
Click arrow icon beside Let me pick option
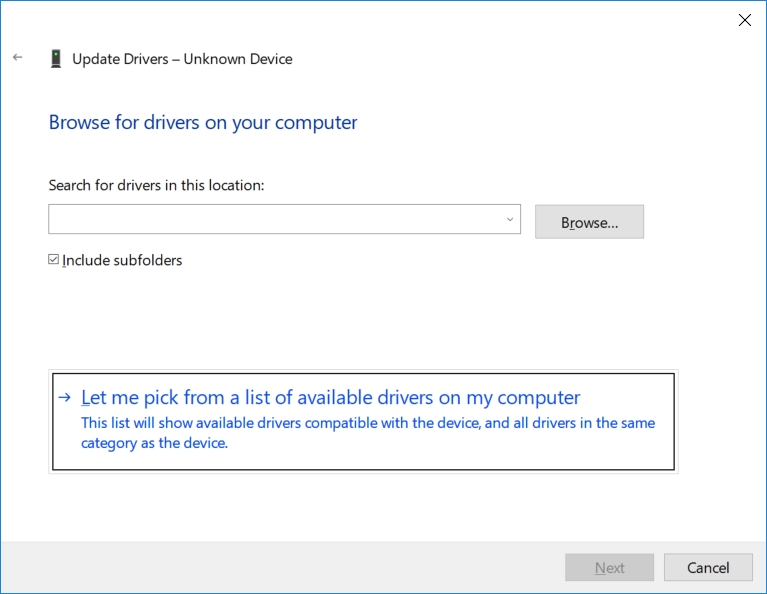pos(65,397)
